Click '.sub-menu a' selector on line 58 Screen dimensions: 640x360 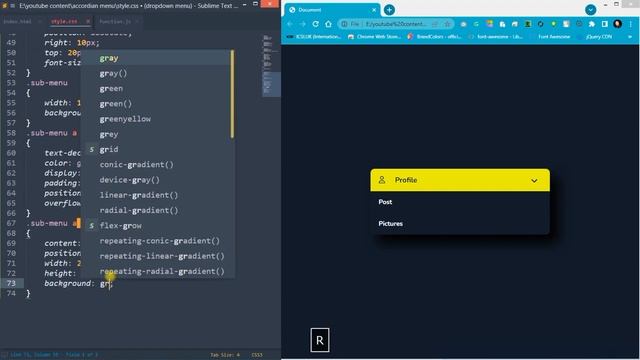tap(52, 133)
